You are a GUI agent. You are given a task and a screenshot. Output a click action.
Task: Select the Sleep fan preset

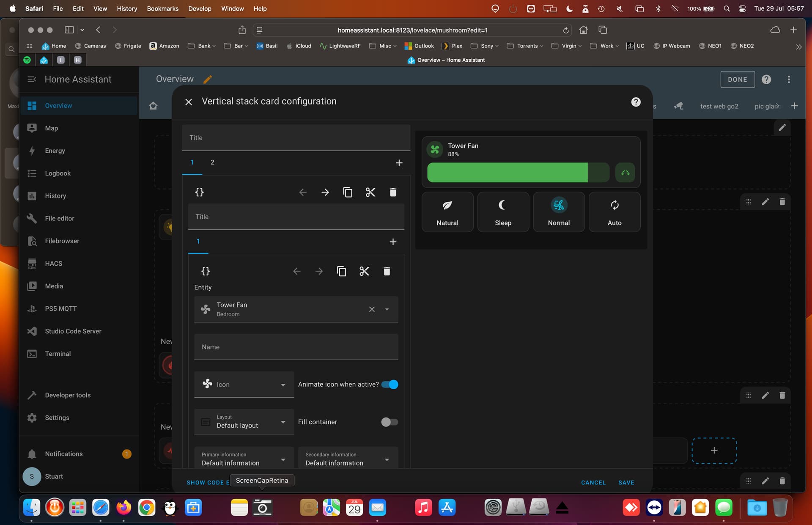point(503,212)
